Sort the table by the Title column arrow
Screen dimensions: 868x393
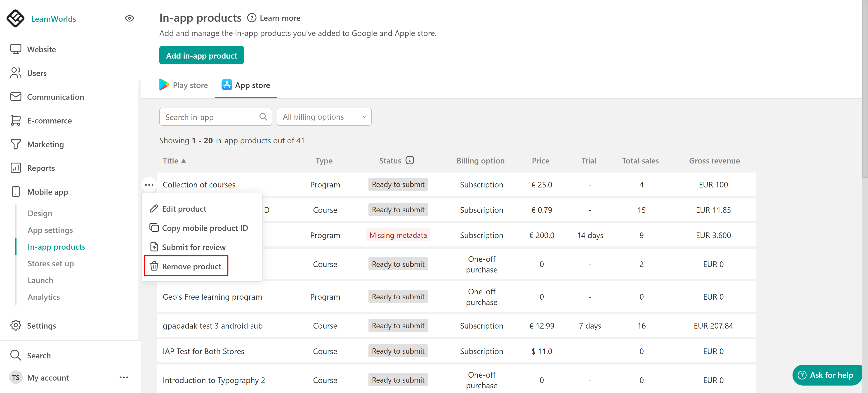pyautogui.click(x=184, y=161)
